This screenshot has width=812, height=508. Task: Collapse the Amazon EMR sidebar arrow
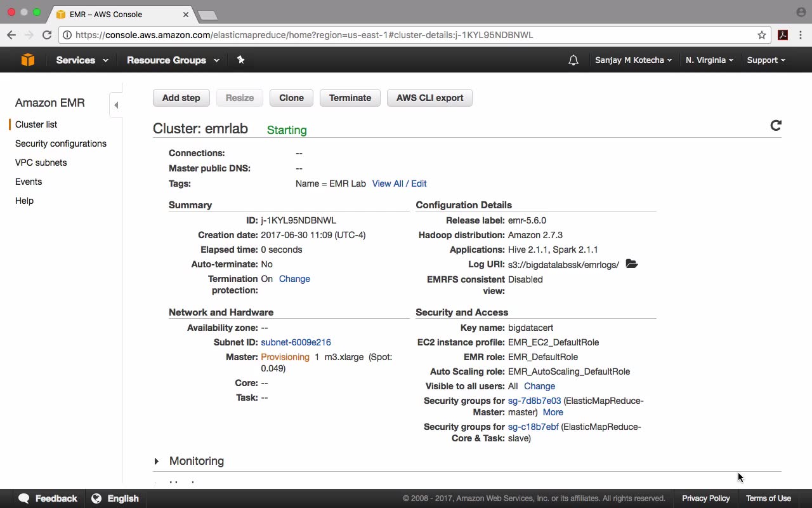point(115,105)
